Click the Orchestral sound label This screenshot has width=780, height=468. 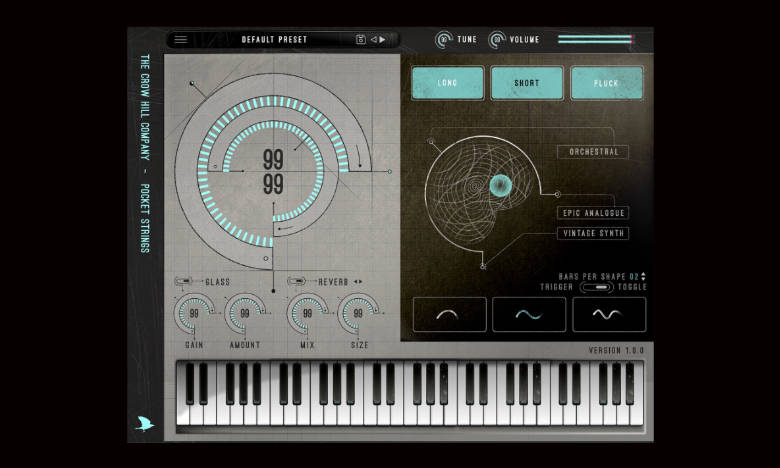[x=593, y=152]
